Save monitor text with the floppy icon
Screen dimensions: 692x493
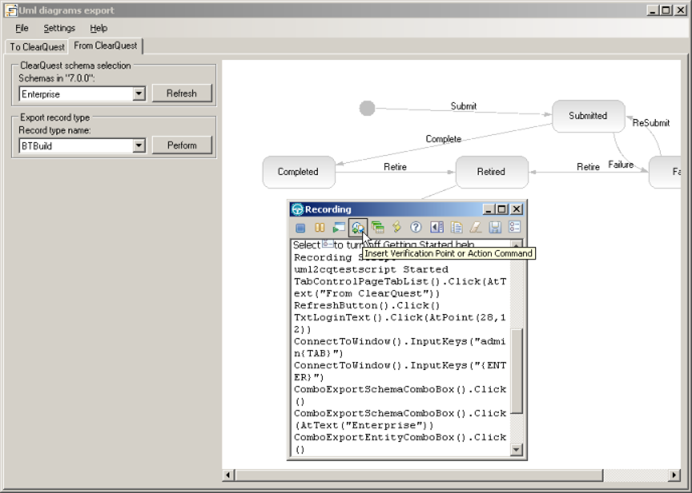tap(495, 227)
